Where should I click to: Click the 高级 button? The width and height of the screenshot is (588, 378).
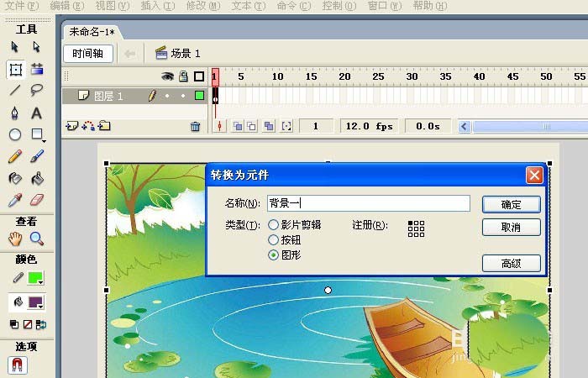click(x=511, y=263)
